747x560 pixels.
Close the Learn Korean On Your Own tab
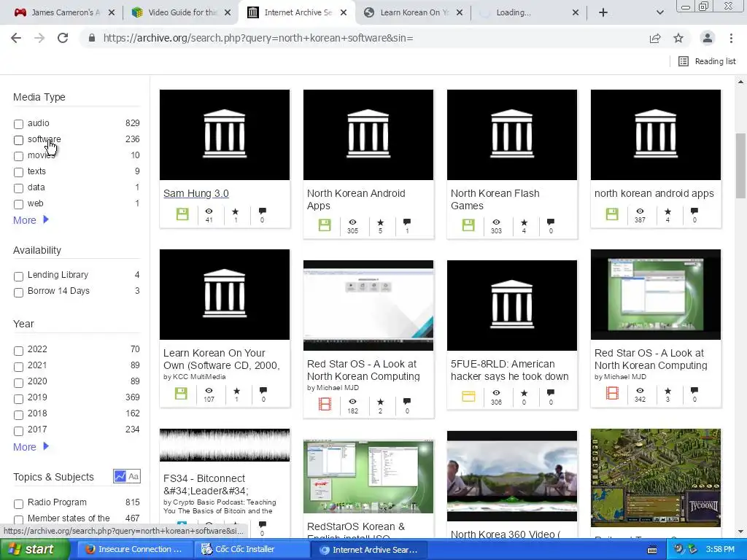460,13
